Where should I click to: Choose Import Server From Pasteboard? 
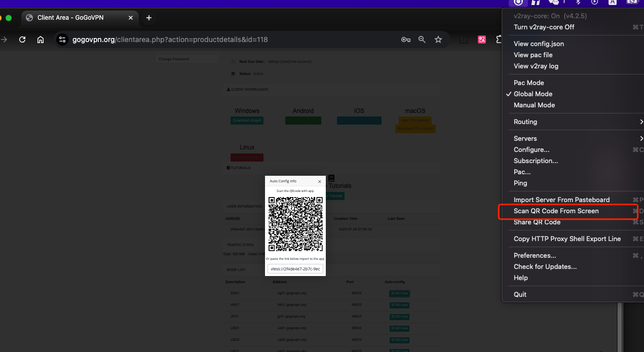tap(562, 200)
